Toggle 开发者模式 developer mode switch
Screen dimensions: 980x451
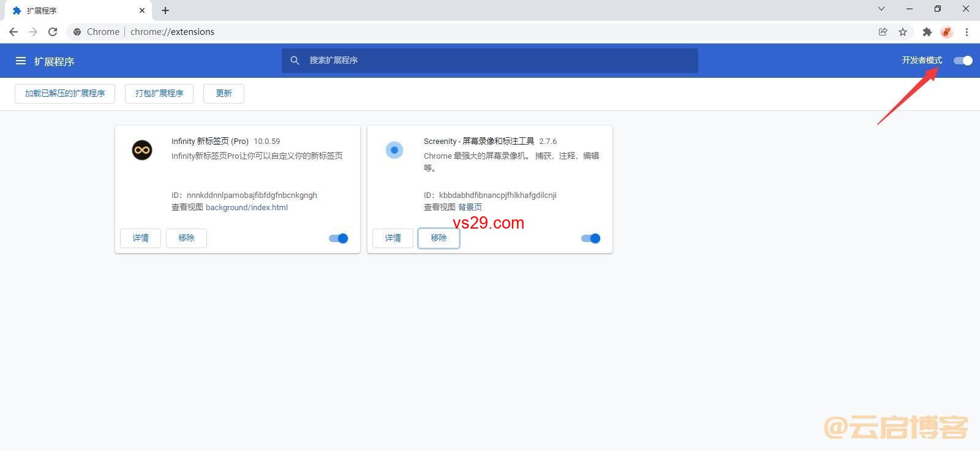pos(963,60)
